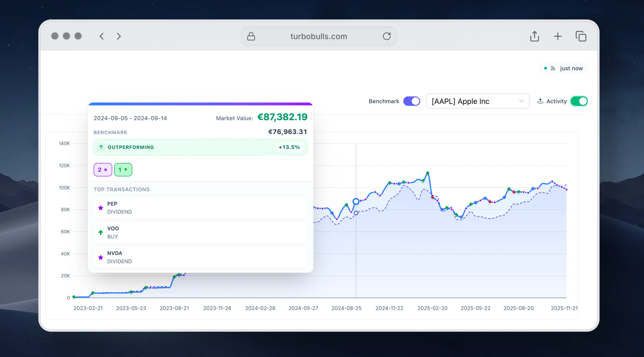This screenshot has width=644, height=357.
Task: Click the 'just now' update indicator
Action: pos(571,68)
